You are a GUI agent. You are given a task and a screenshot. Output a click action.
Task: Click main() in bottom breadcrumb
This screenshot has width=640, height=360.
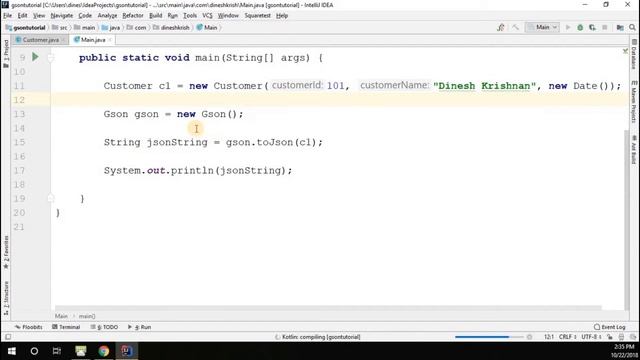tap(87, 316)
